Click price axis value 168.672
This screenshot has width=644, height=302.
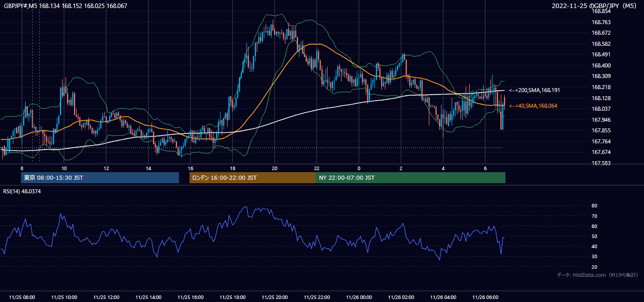click(601, 33)
